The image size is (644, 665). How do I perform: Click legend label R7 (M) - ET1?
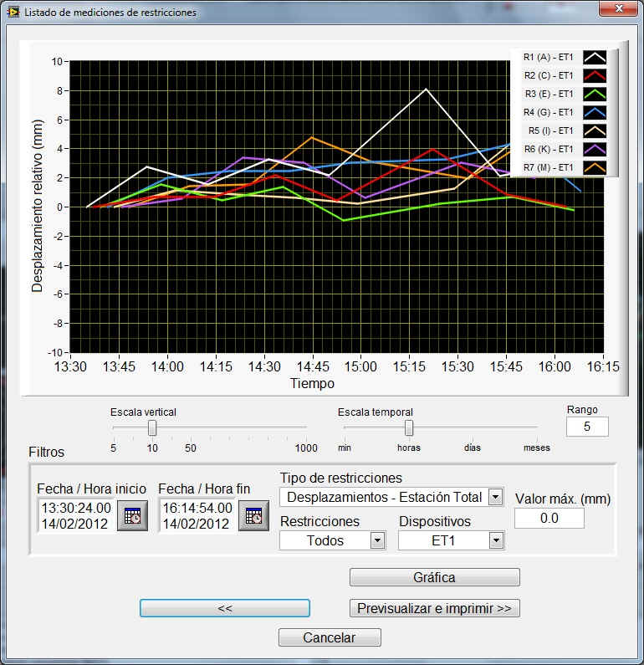tap(548, 167)
